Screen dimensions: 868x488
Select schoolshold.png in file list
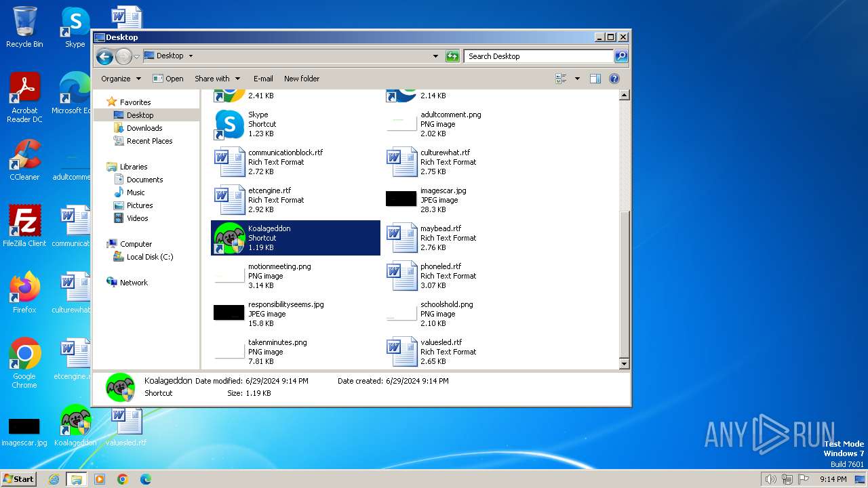point(468,314)
